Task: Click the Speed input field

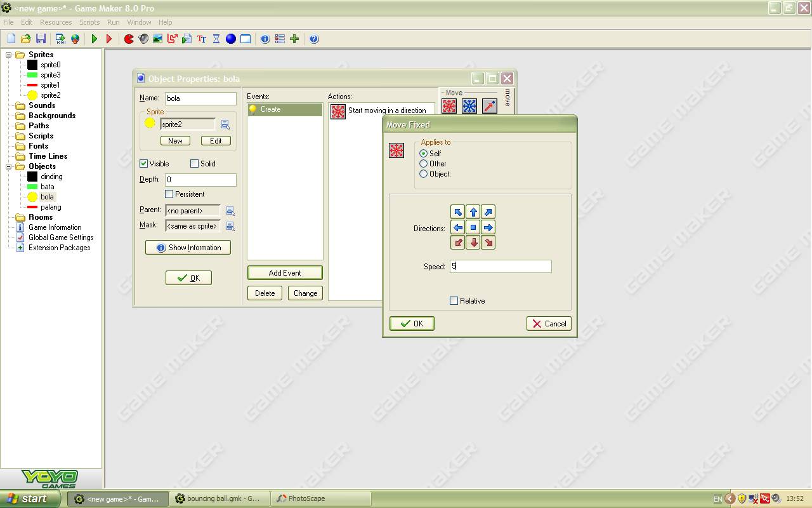Action: point(501,266)
